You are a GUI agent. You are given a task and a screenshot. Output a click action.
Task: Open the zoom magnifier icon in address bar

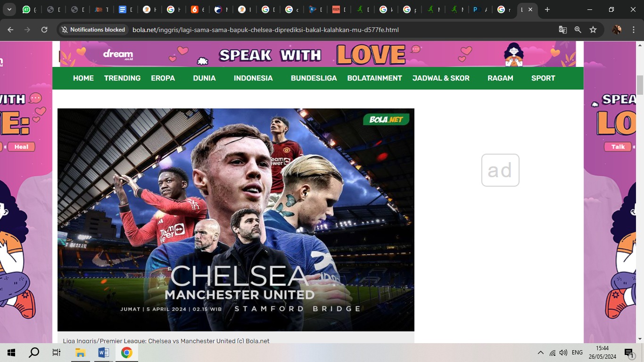[578, 30]
